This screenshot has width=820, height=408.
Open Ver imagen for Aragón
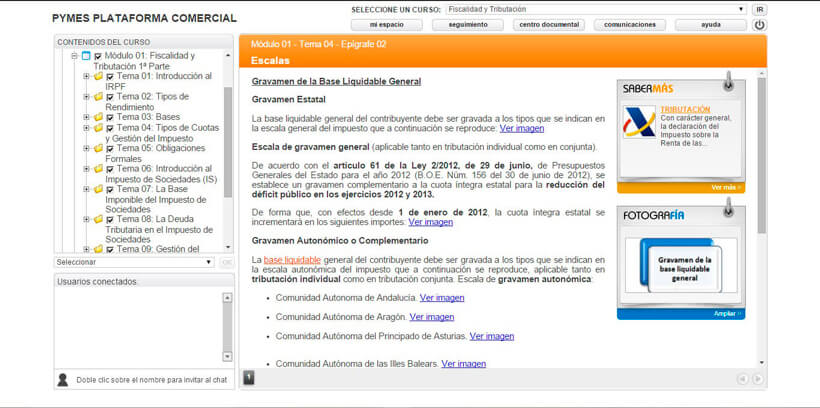432,317
